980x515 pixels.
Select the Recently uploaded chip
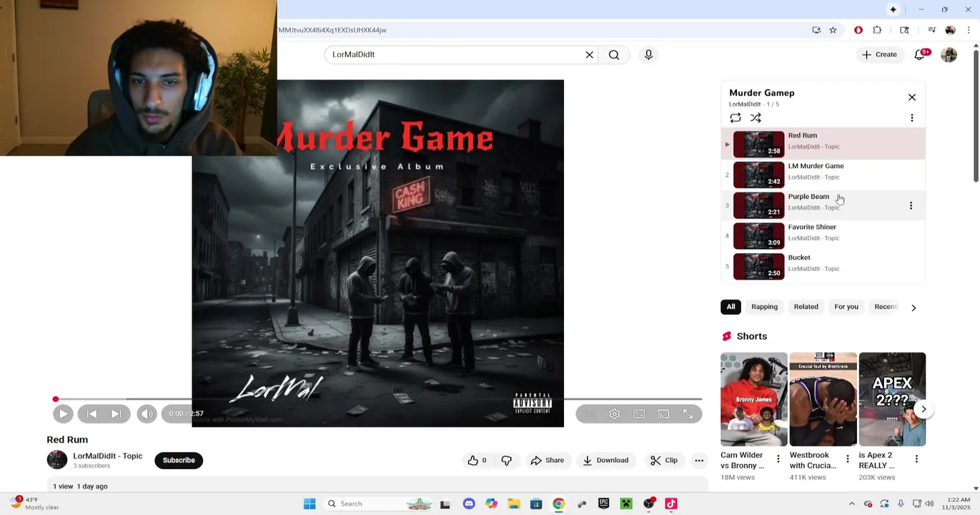pyautogui.click(x=886, y=307)
